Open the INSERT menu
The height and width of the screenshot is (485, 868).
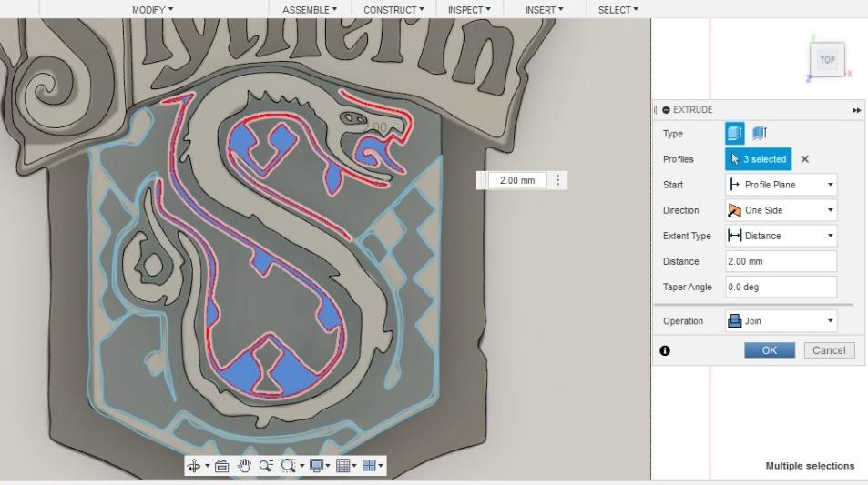[544, 10]
